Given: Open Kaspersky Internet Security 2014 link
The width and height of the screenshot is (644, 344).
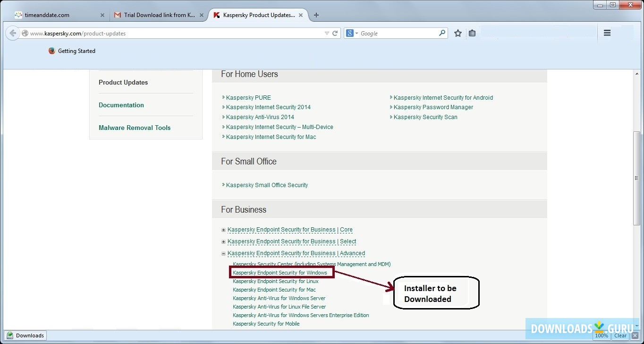Looking at the screenshot, I should click(x=268, y=107).
